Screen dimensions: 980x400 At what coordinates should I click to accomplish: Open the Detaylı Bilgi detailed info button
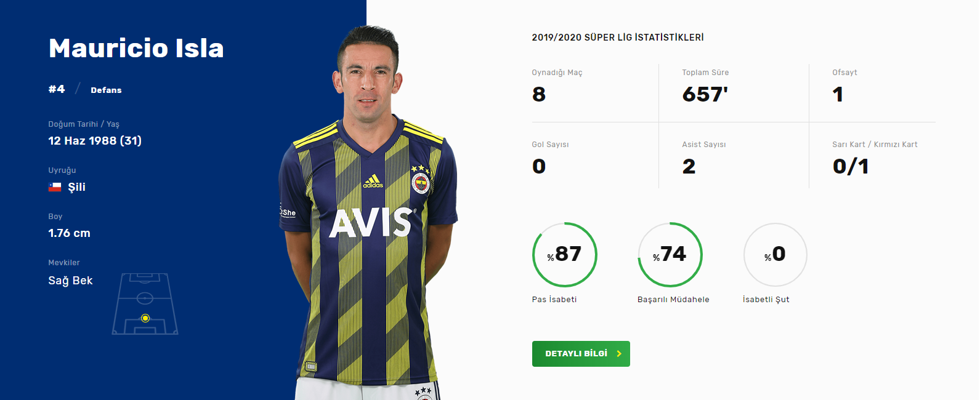coord(581,354)
